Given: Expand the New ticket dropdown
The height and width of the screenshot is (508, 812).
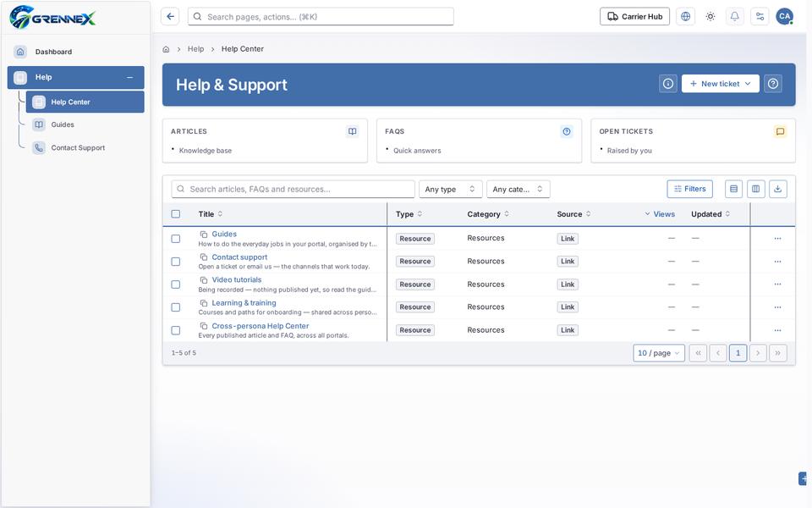Looking at the screenshot, I should 721,84.
